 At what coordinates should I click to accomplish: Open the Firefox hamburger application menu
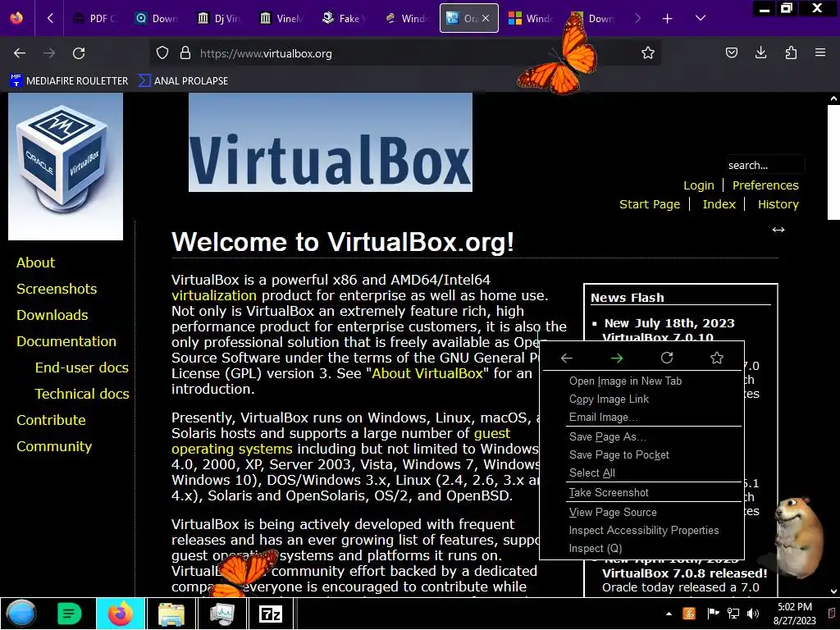pos(820,53)
